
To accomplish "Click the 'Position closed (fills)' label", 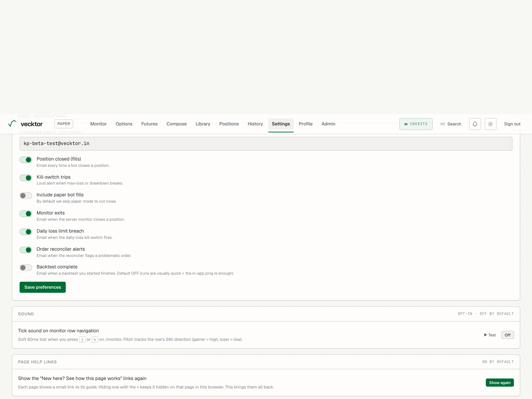I will (59, 159).
